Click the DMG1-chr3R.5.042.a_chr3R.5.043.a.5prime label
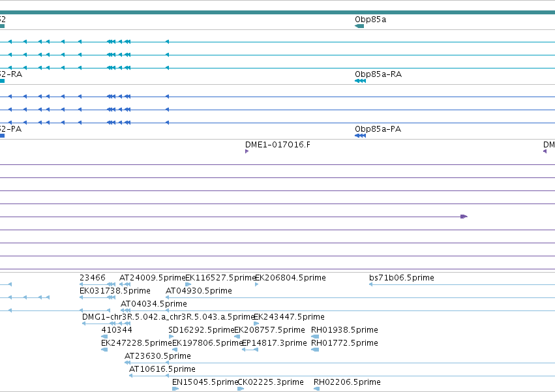This screenshot has width=555, height=392. pos(168,317)
